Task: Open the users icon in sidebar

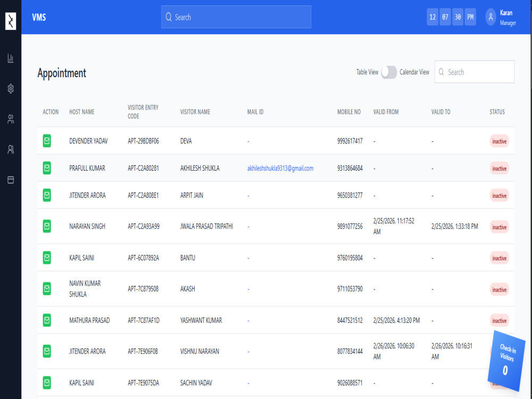Action: (x=11, y=119)
